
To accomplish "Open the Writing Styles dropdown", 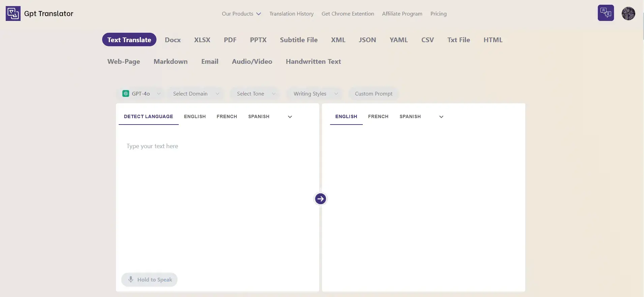I will (315, 94).
